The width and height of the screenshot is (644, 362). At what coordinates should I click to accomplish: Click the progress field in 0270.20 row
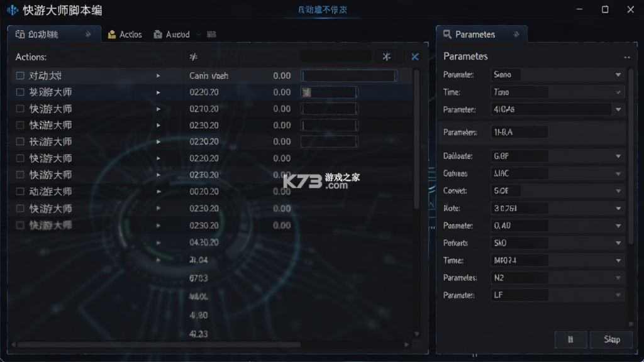tap(329, 109)
